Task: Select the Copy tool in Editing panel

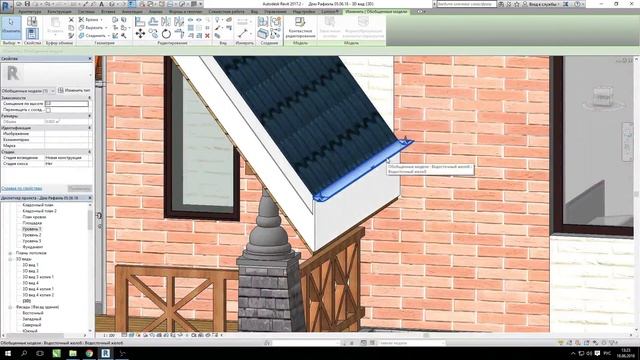Action: tap(153, 34)
